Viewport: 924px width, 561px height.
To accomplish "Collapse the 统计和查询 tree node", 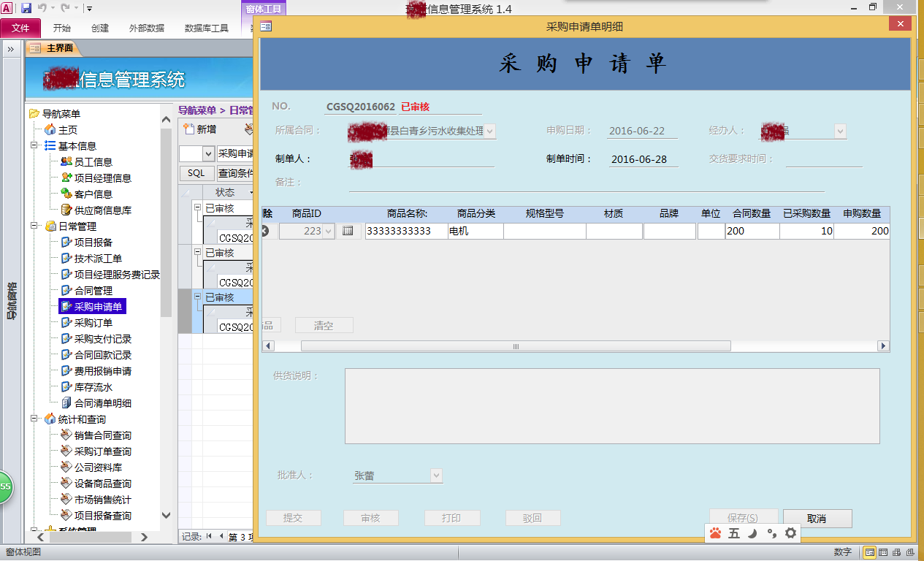I will [34, 419].
